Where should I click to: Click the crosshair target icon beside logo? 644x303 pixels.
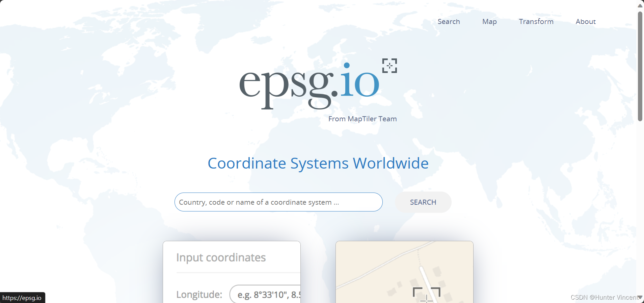tap(390, 66)
